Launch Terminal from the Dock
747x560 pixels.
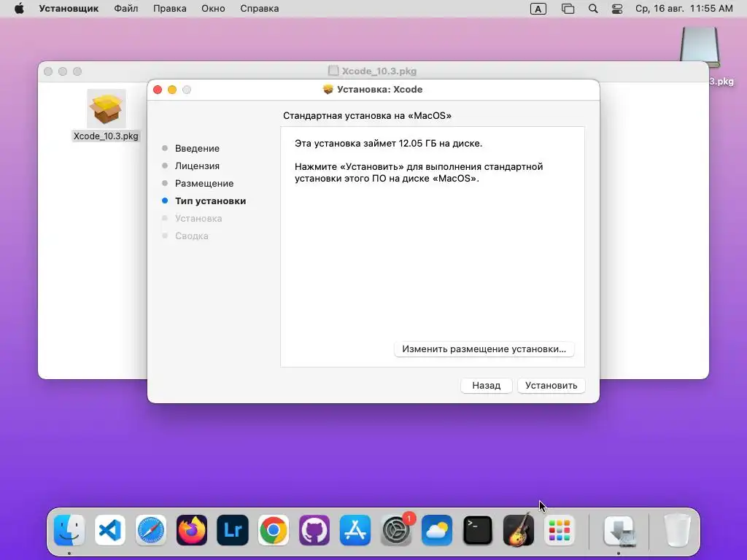coord(478,530)
